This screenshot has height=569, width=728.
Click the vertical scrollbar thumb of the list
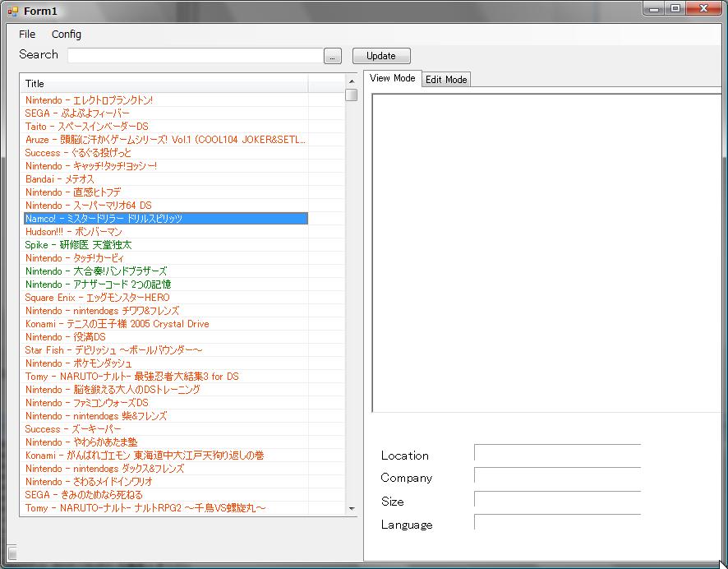click(x=352, y=95)
